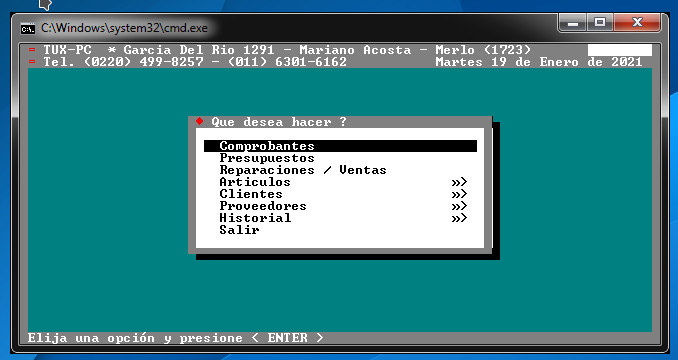Click the status hint 'Elija una opción y presione'
The height and width of the screenshot is (360, 678).
pos(135,338)
